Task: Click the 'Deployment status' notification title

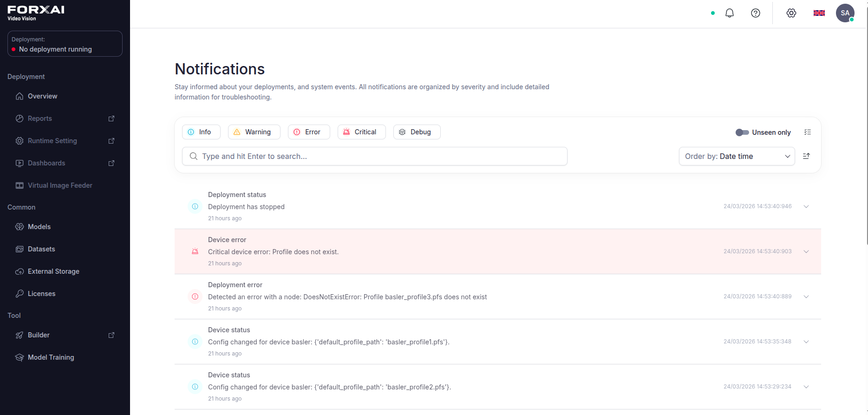Action: (x=237, y=195)
